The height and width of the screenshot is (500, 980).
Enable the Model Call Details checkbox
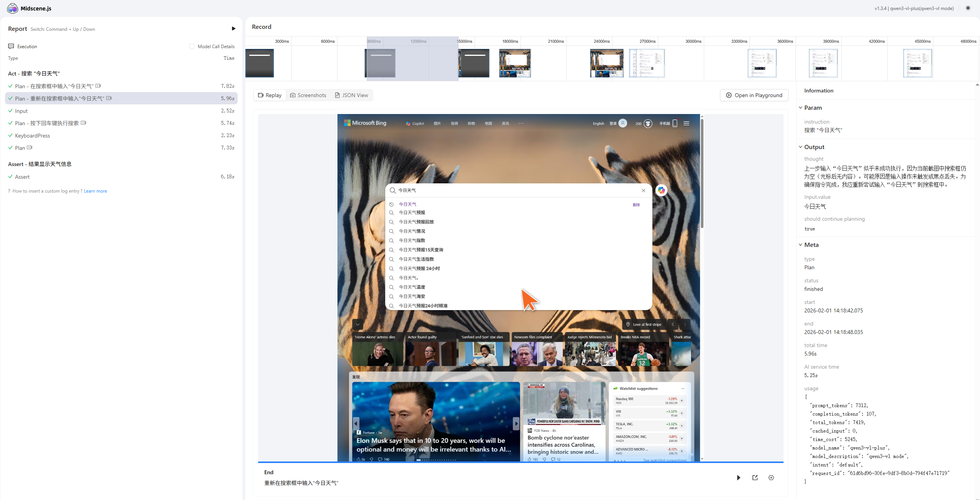[192, 46]
